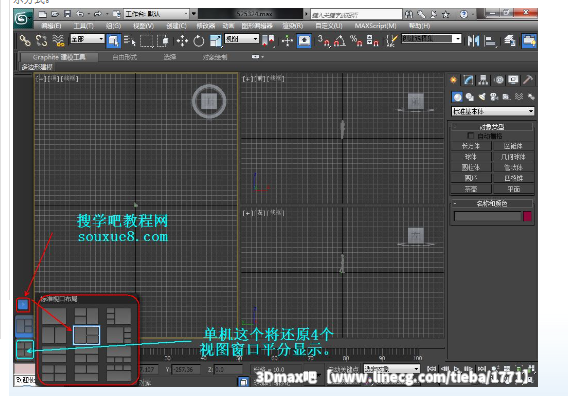568x396 pixels.
Task: Click the object name input field
Action: [x=487, y=216]
